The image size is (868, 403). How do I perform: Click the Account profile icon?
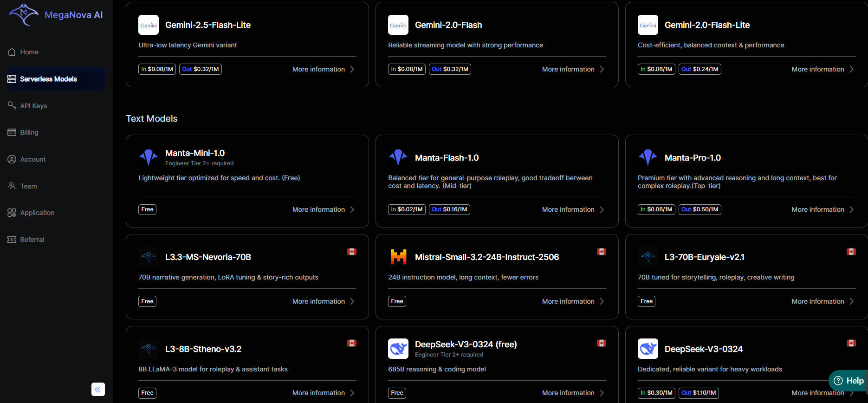point(12,159)
